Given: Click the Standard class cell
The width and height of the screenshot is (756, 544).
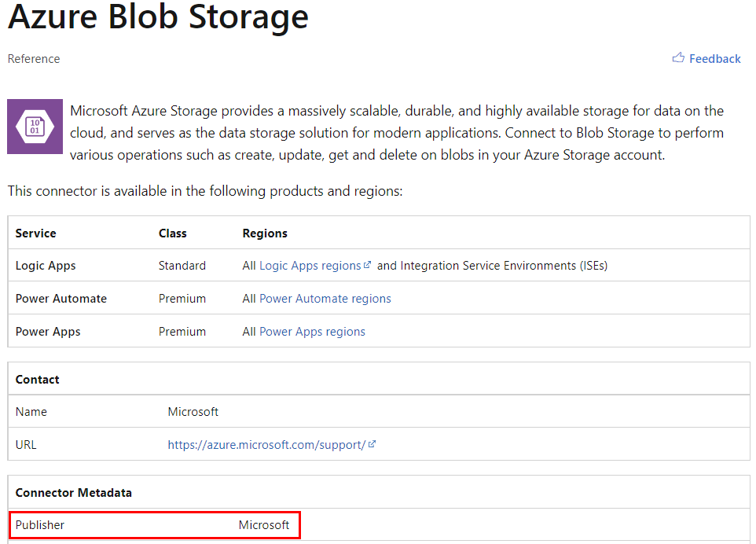Looking at the screenshot, I should pyautogui.click(x=182, y=265).
